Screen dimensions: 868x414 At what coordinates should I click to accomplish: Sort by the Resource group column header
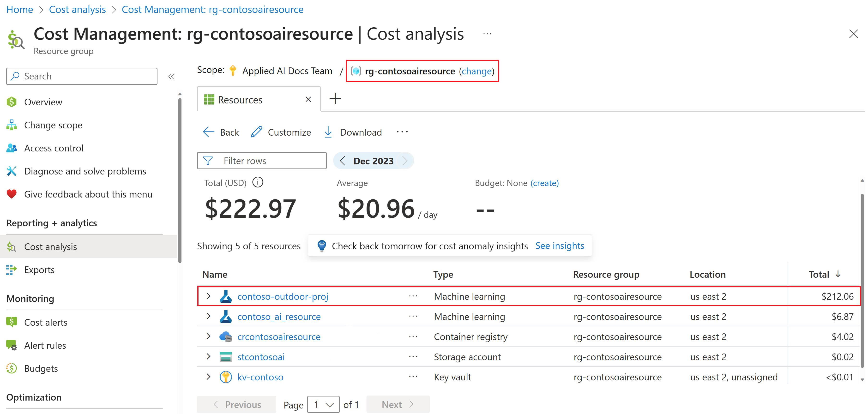coord(606,274)
